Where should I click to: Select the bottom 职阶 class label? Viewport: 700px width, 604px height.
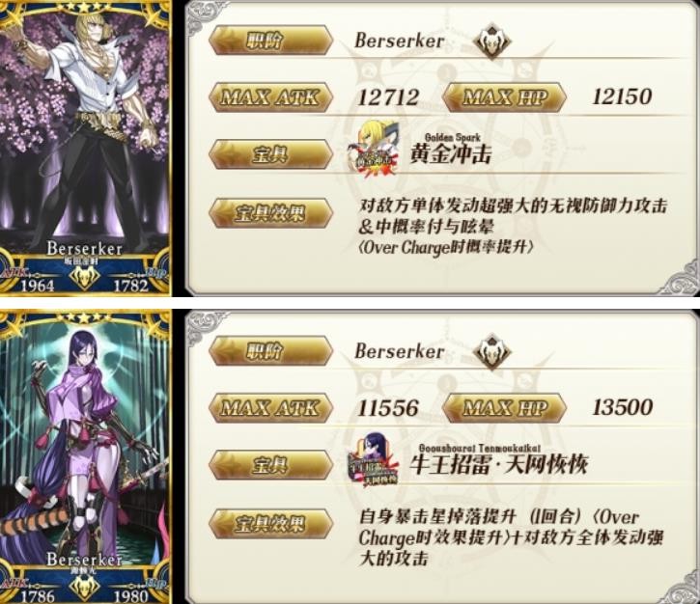click(271, 351)
